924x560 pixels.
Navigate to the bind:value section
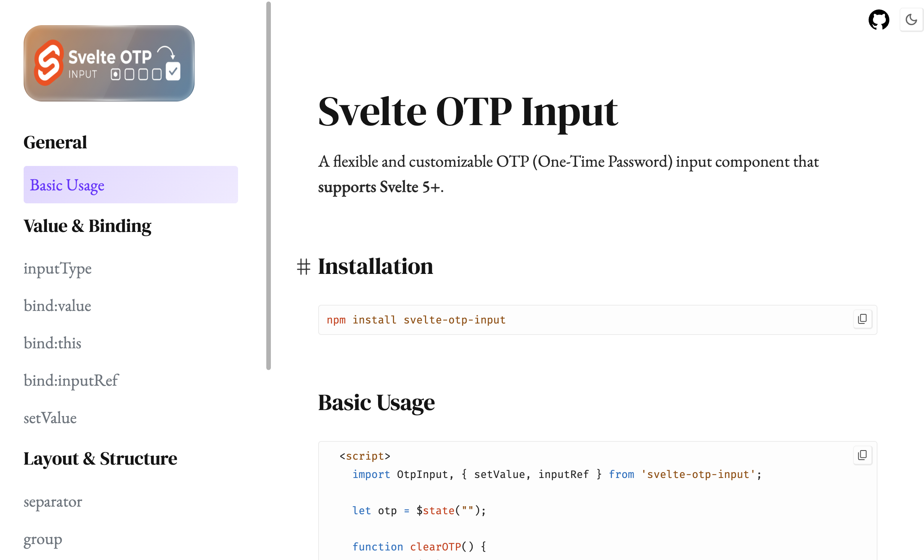pyautogui.click(x=57, y=306)
